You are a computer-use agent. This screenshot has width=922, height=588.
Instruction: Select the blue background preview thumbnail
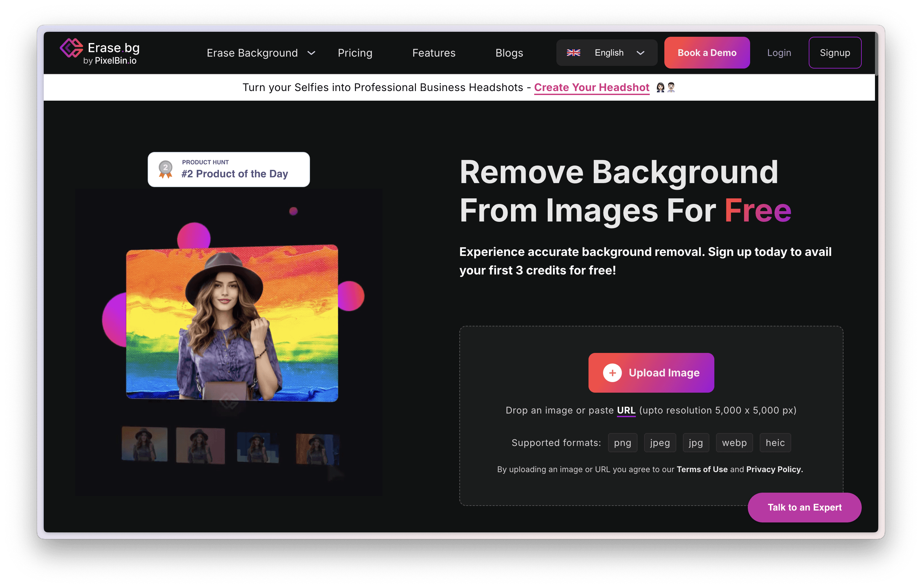(x=258, y=447)
